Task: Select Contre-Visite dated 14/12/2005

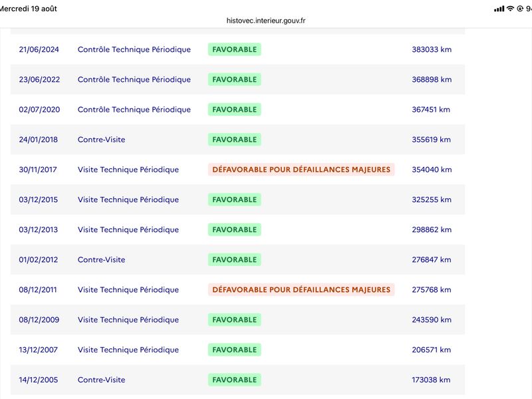Action: (101, 380)
